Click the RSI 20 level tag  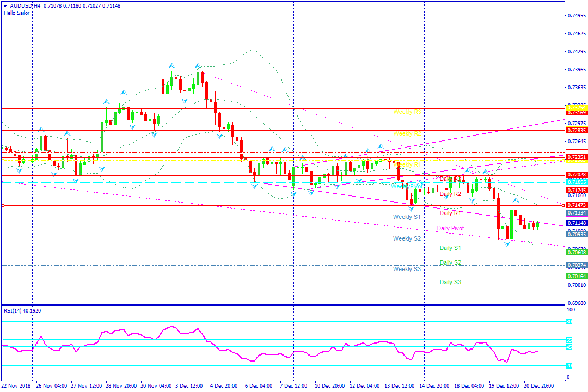569,365
